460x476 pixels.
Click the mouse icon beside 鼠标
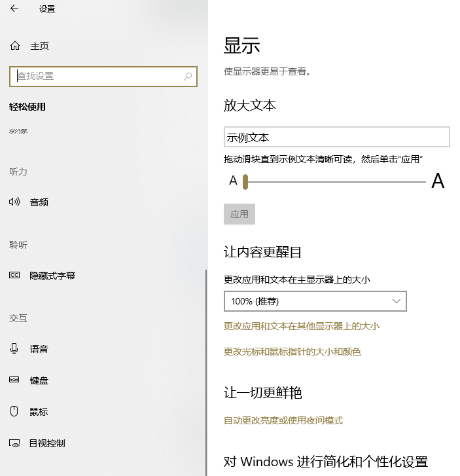pos(14,412)
